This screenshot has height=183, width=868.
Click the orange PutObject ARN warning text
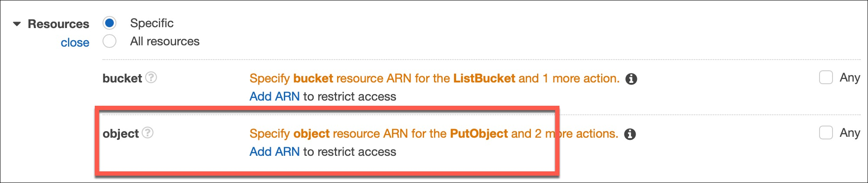pyautogui.click(x=434, y=133)
